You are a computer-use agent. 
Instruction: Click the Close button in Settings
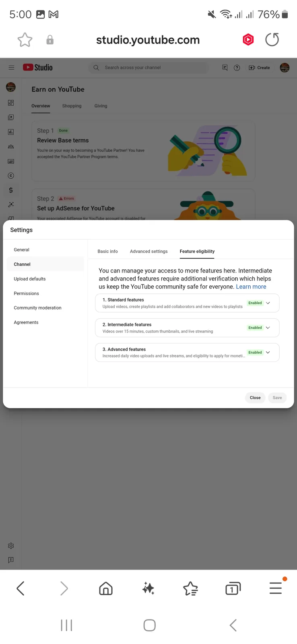pyautogui.click(x=255, y=398)
